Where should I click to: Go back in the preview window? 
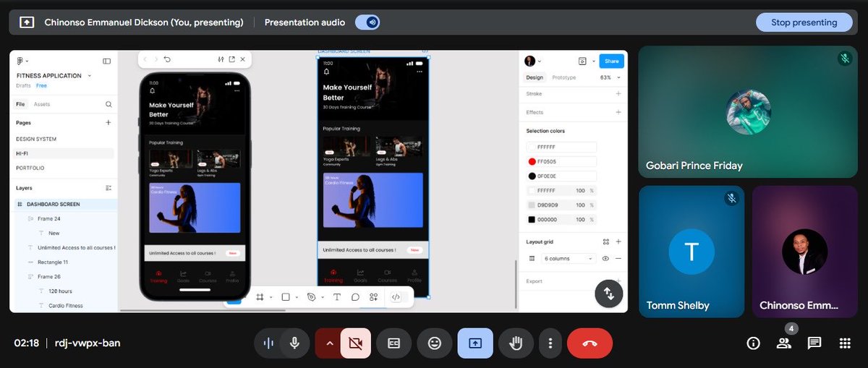click(x=145, y=59)
